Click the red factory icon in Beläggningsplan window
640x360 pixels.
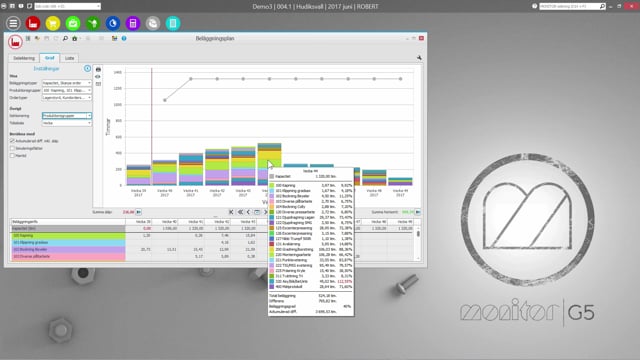point(16,42)
